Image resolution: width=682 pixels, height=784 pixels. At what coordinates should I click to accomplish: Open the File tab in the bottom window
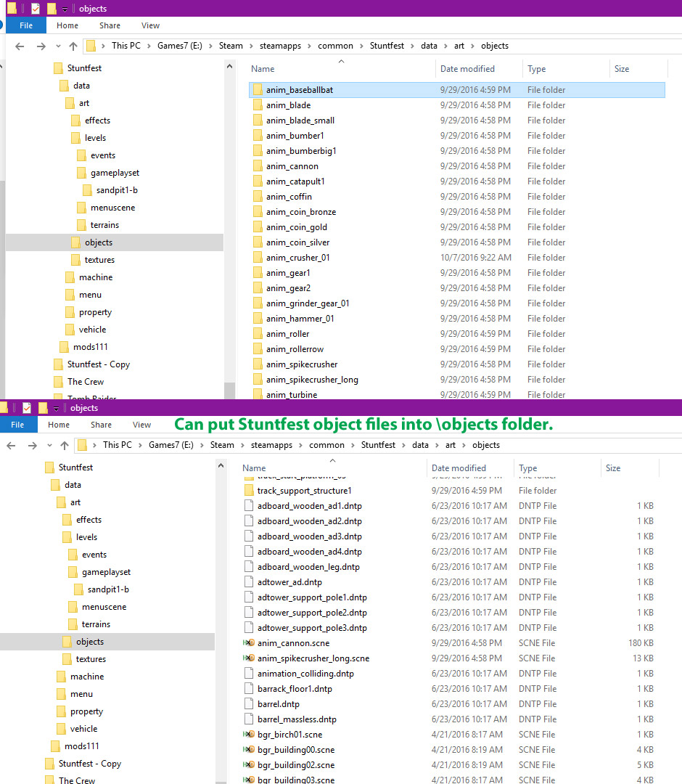[x=17, y=425]
